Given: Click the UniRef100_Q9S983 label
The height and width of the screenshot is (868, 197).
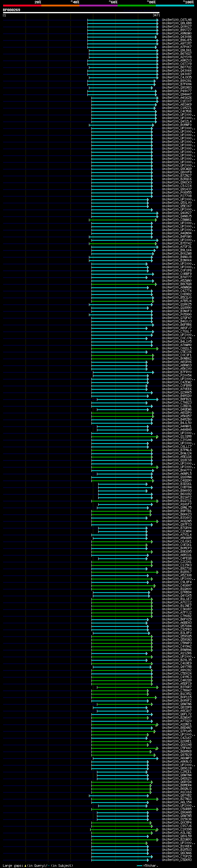Looking at the screenshot, I should click(x=177, y=88).
